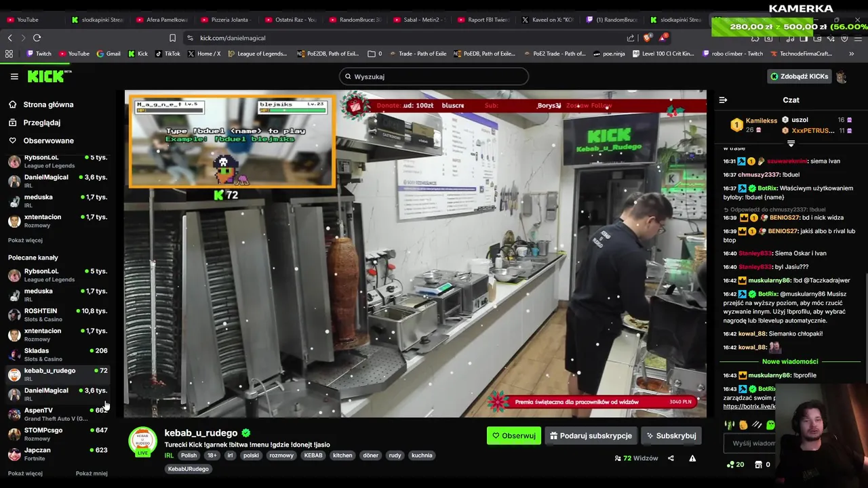Click Kamilekss top gifter name

coord(761,121)
